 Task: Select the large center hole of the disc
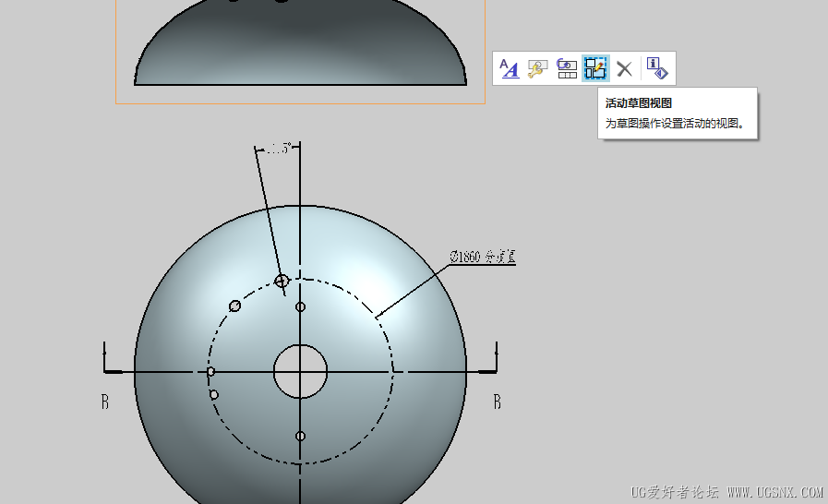pos(300,371)
